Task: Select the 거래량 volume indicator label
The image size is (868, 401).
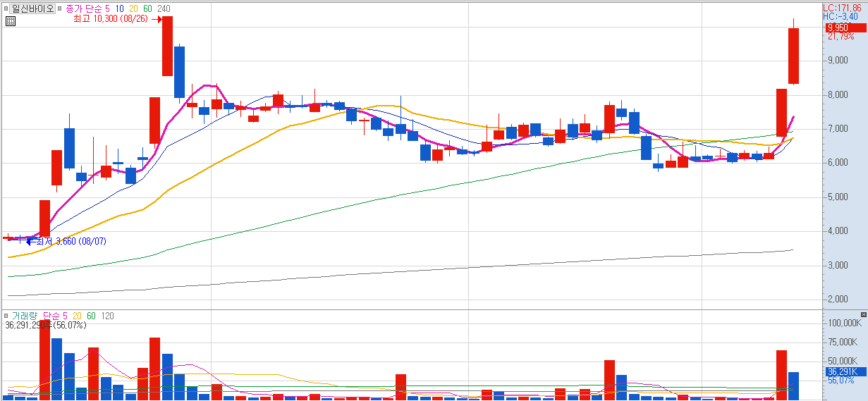Action: click(x=25, y=316)
